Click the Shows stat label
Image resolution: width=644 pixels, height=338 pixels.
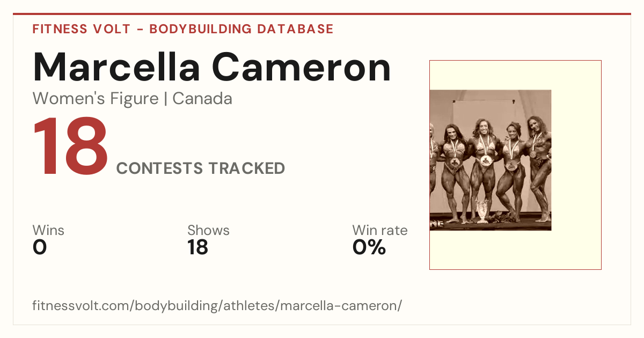pyautogui.click(x=208, y=231)
